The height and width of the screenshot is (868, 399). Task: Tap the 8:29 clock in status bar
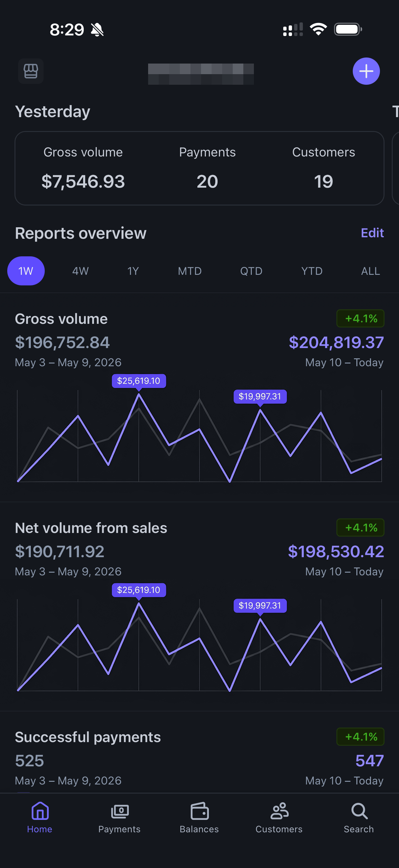pos(67,30)
